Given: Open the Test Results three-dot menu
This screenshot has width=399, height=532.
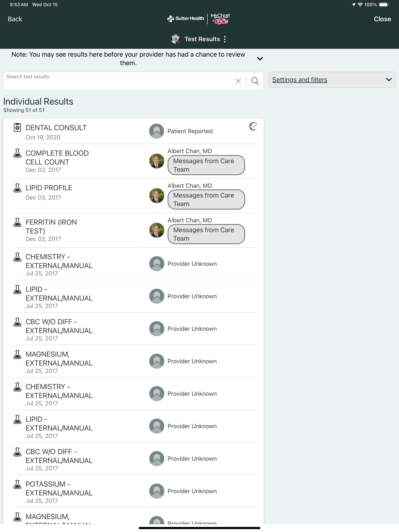Looking at the screenshot, I should point(225,39).
